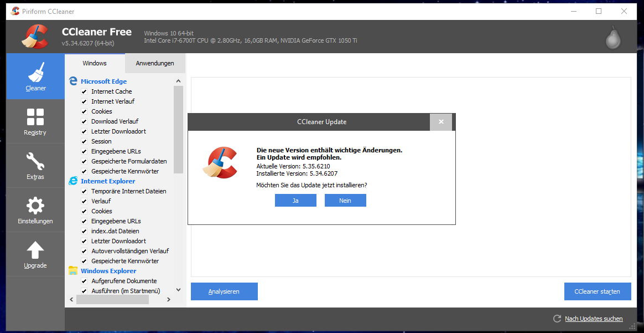Image resolution: width=644 pixels, height=333 pixels.
Task: Click Verlauf under Internet Explorer
Action: [101, 201]
